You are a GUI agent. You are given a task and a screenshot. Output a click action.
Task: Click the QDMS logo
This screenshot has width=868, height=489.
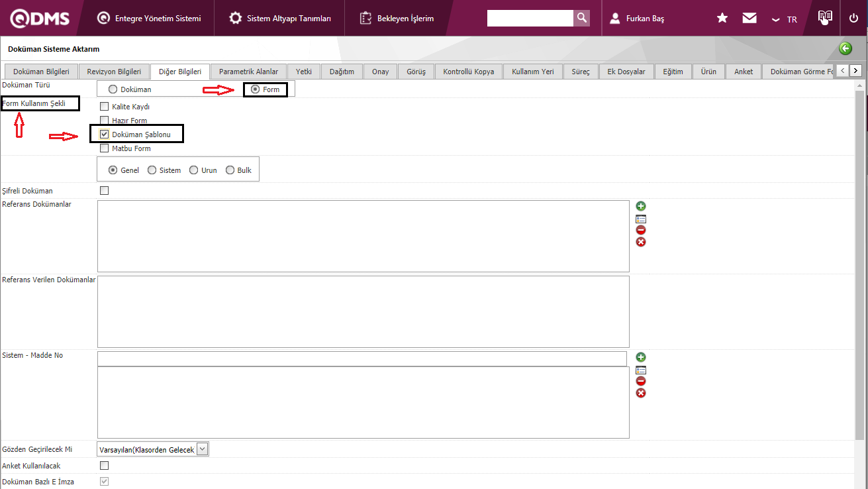[x=40, y=19]
